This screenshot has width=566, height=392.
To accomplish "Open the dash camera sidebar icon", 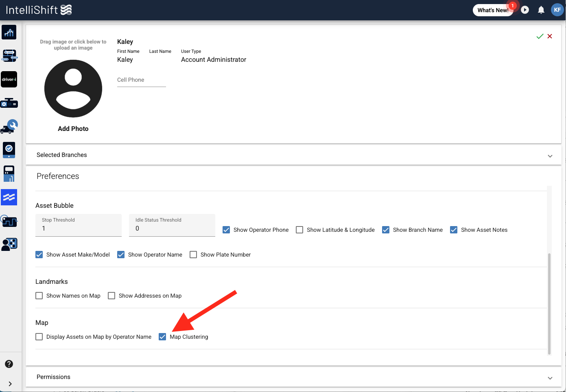I will coord(9,103).
